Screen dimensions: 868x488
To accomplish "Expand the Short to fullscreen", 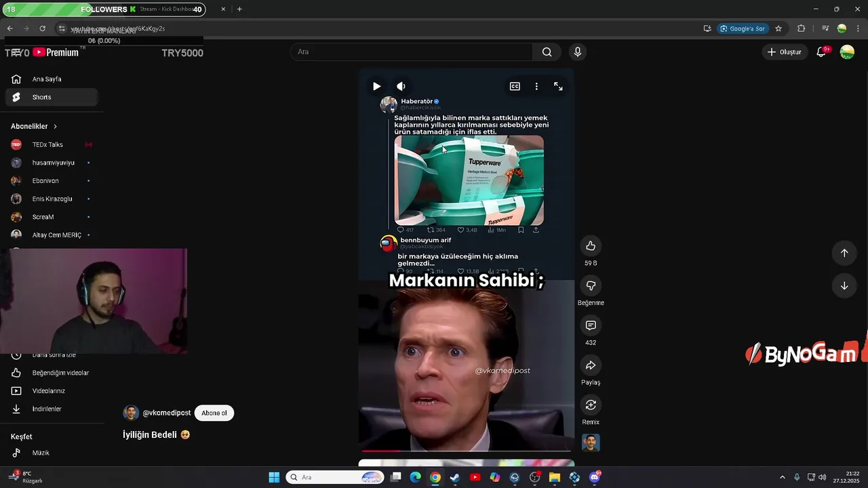I will tap(558, 86).
